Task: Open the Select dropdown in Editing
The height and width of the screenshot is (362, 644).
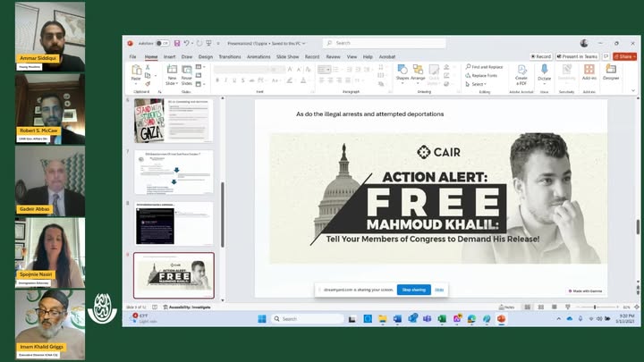Action: click(476, 84)
